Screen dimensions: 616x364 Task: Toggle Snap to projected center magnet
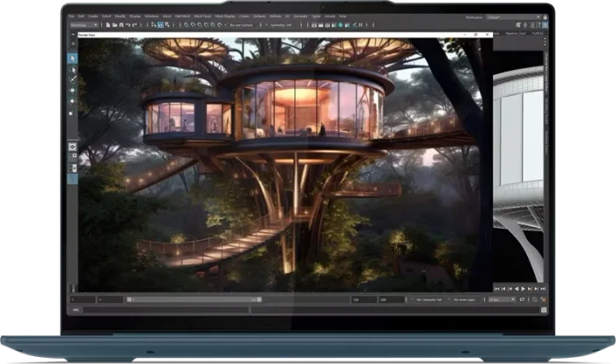[x=206, y=25]
